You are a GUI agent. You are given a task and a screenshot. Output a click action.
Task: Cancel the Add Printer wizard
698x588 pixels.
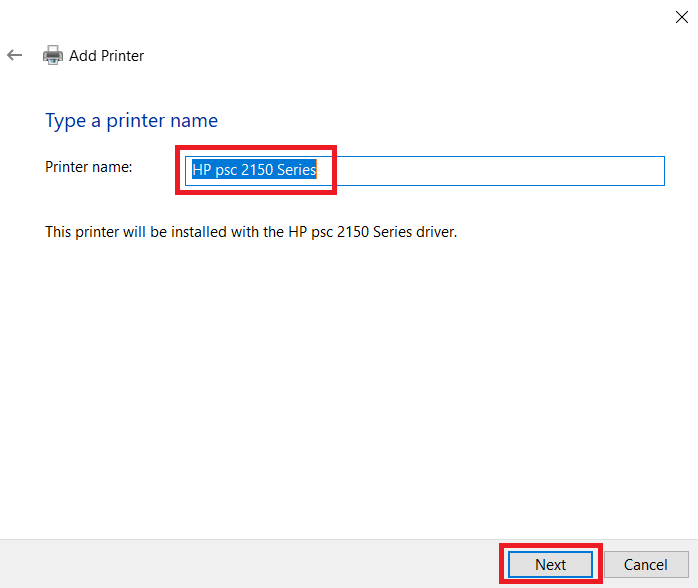pos(646,564)
